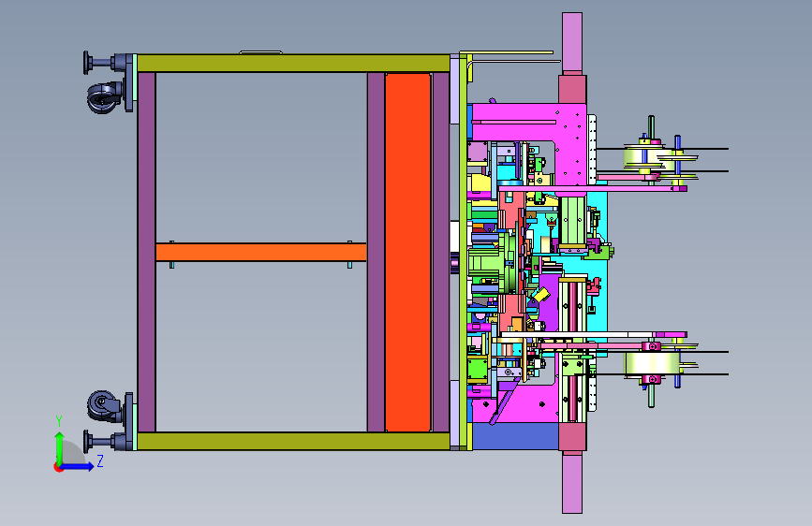Select the leftmost purple vertical post of the frame

(146, 252)
